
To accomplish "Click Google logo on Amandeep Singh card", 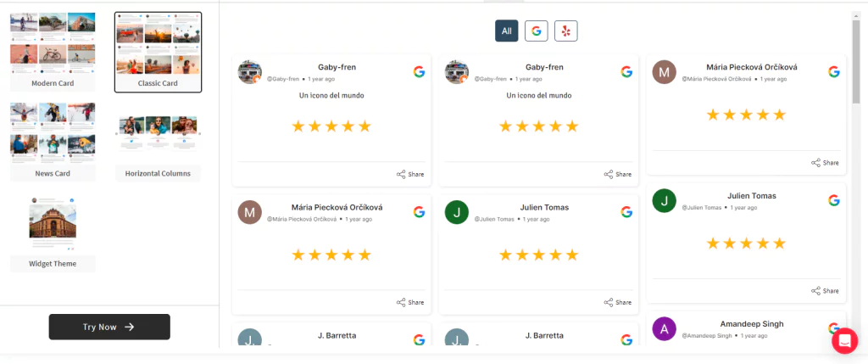I will click(834, 328).
